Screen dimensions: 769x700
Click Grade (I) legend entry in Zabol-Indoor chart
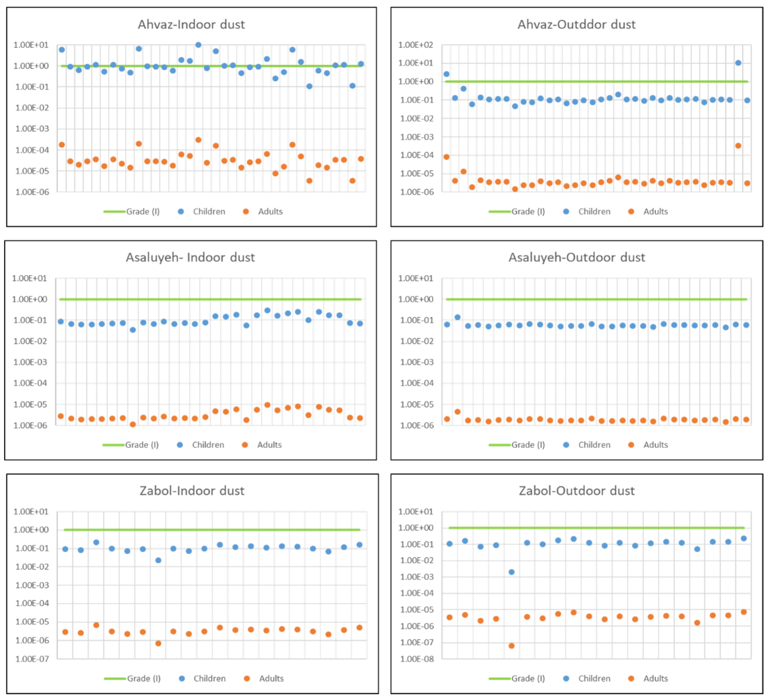143,678
